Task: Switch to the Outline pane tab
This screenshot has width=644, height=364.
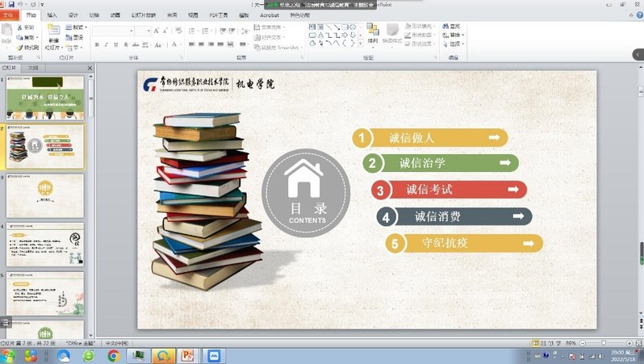Action: coord(33,68)
